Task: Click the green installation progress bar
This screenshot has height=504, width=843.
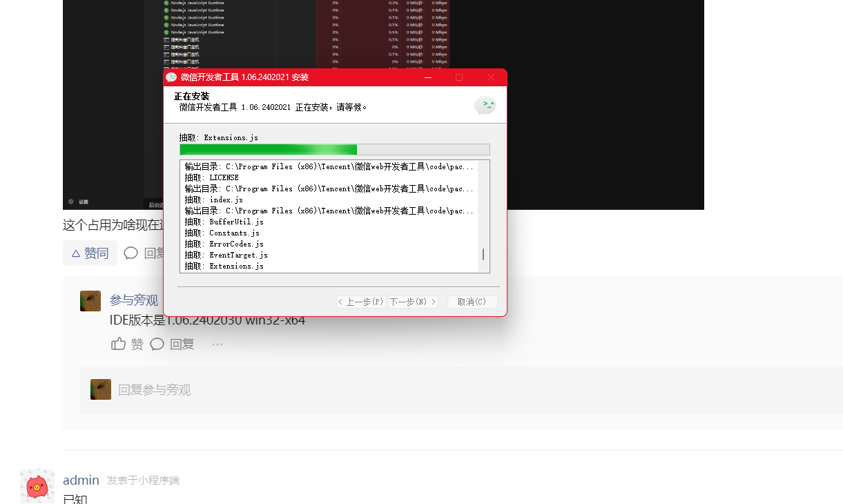Action: tap(335, 150)
